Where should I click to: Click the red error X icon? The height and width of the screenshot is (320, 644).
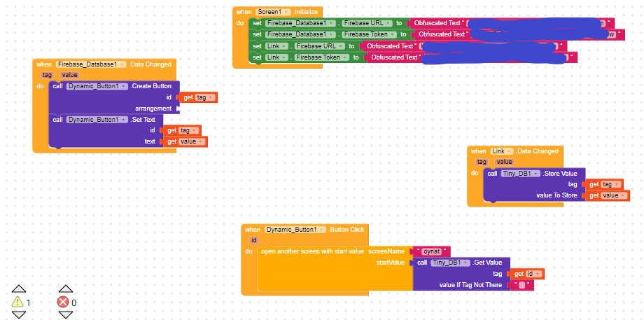[x=63, y=302]
